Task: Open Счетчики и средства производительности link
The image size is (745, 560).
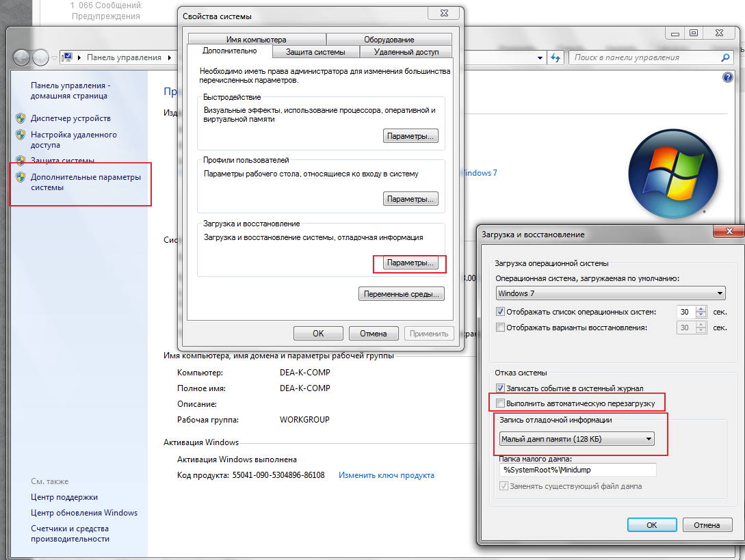Action: tap(70, 533)
